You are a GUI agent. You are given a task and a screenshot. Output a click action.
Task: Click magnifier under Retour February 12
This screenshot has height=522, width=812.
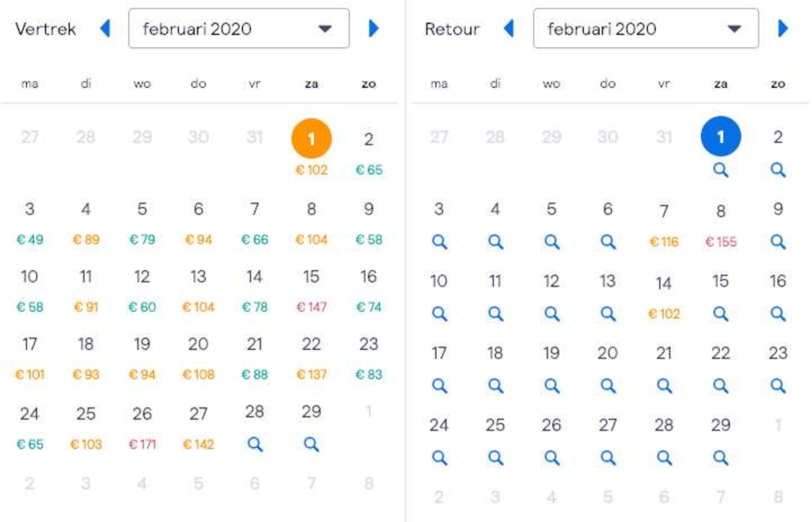pos(552,314)
